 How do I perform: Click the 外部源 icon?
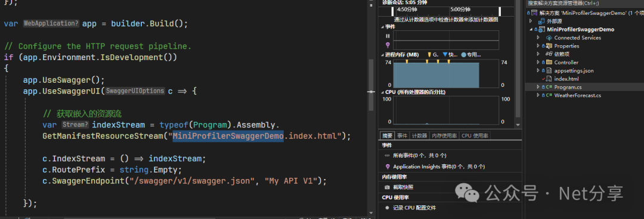coord(541,21)
